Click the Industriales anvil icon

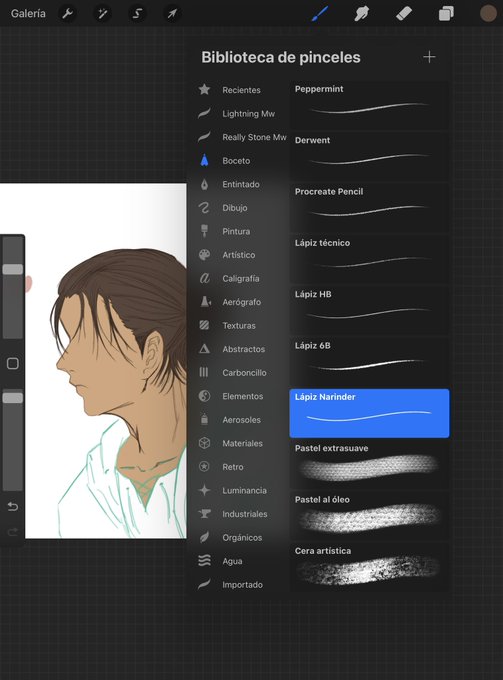pos(204,514)
